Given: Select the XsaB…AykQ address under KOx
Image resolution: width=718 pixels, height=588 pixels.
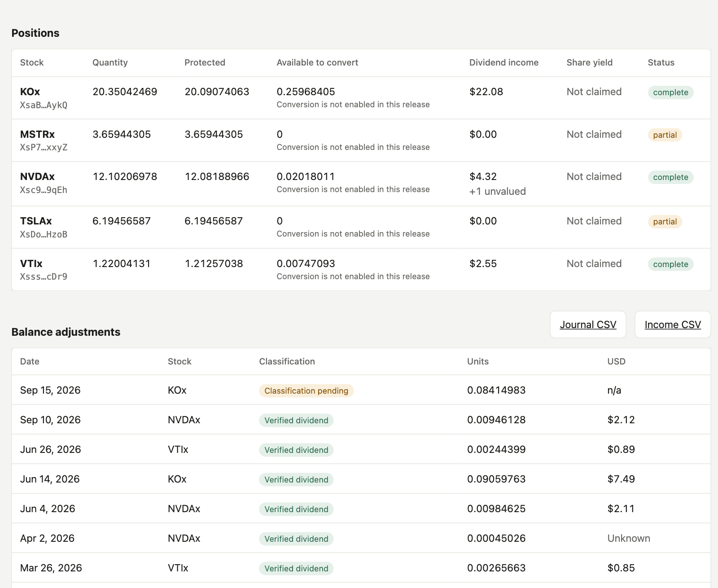Looking at the screenshot, I should coord(44,105).
